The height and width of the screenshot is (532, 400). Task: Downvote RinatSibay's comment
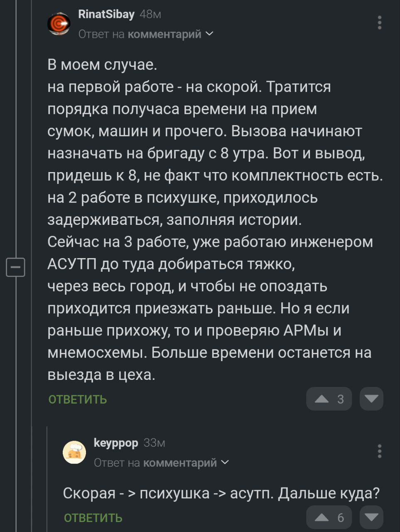tap(371, 399)
